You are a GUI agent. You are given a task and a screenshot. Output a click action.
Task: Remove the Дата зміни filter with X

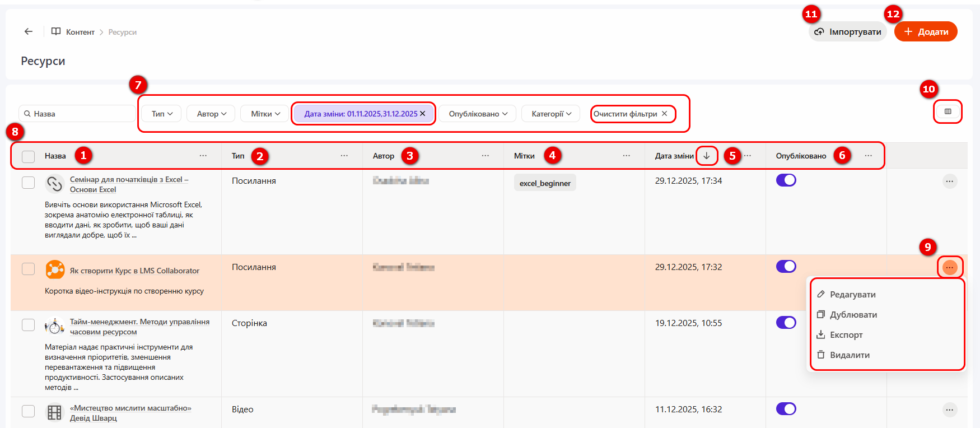(x=423, y=114)
